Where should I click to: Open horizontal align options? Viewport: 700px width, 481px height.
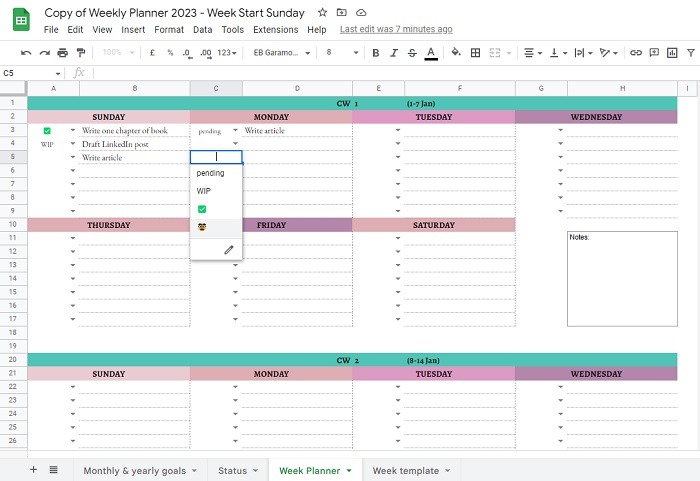point(533,53)
